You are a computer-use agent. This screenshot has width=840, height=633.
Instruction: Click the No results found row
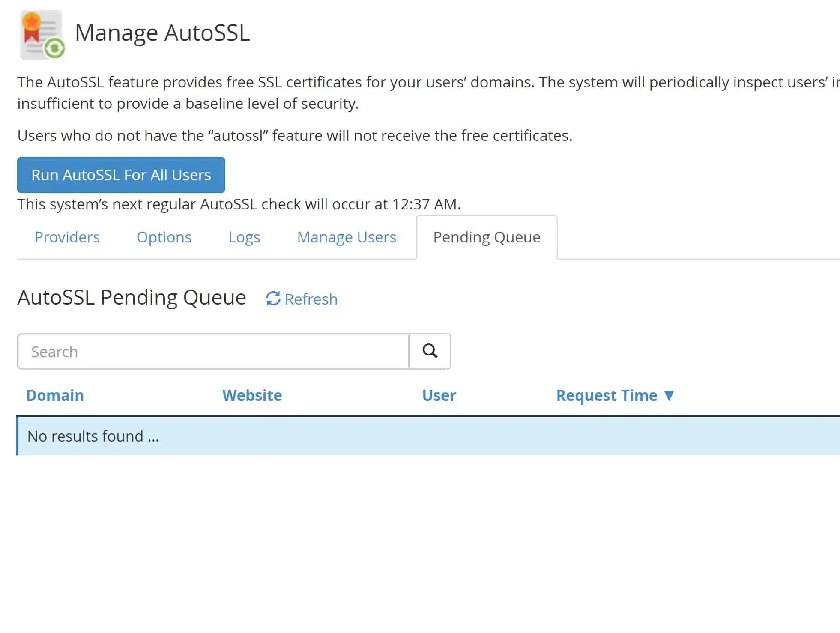[93, 436]
